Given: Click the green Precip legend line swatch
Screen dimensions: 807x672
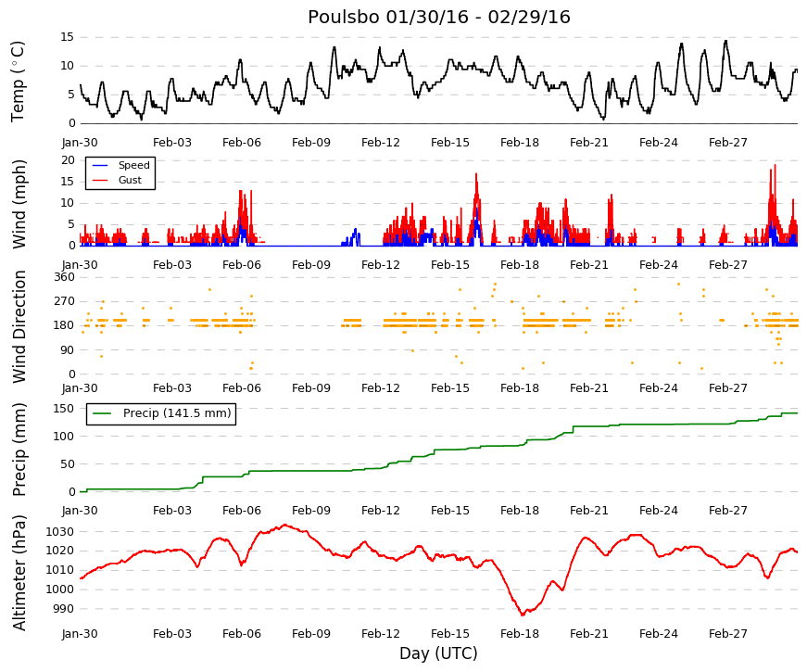Looking at the screenshot, I should (103, 413).
